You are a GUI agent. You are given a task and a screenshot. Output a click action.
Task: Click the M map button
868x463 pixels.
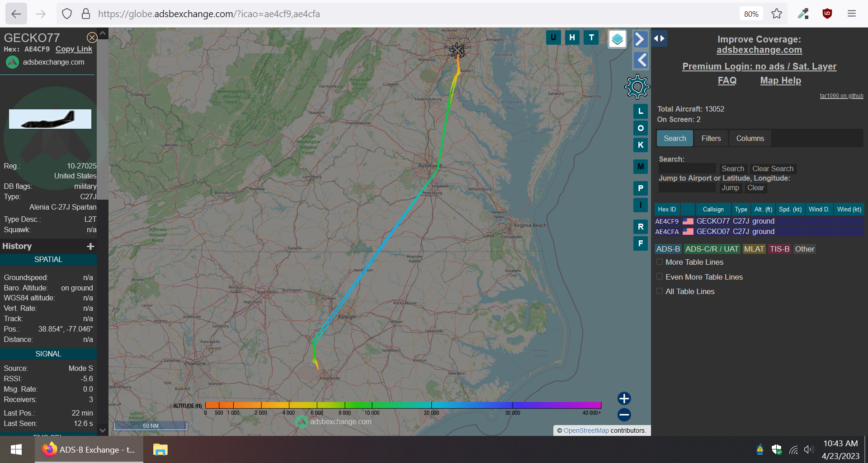[x=641, y=167]
